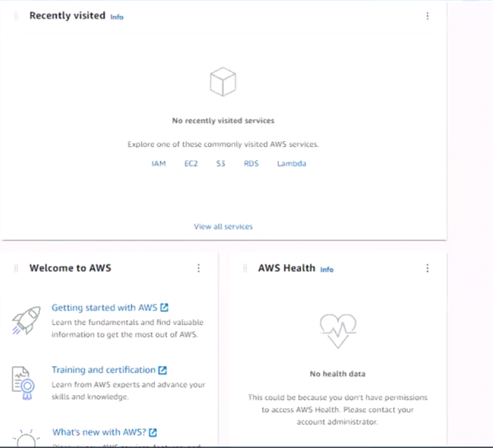Click the Recently visited drag handle
The width and height of the screenshot is (493, 448).
16,16
